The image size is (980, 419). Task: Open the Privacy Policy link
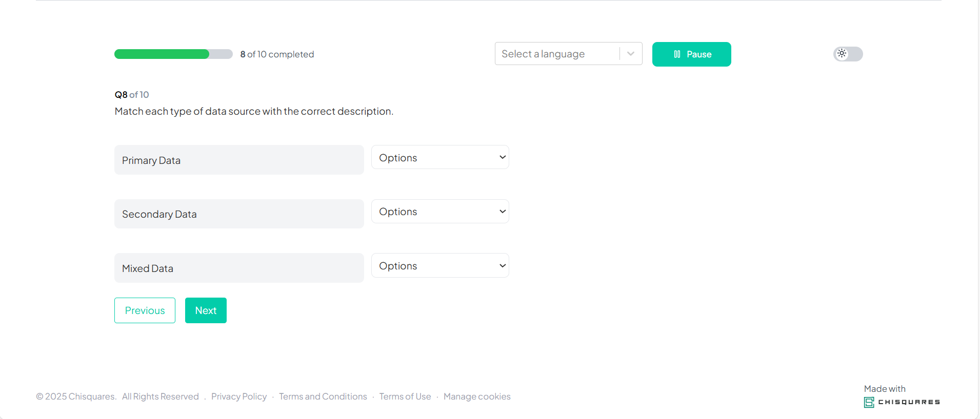point(239,396)
